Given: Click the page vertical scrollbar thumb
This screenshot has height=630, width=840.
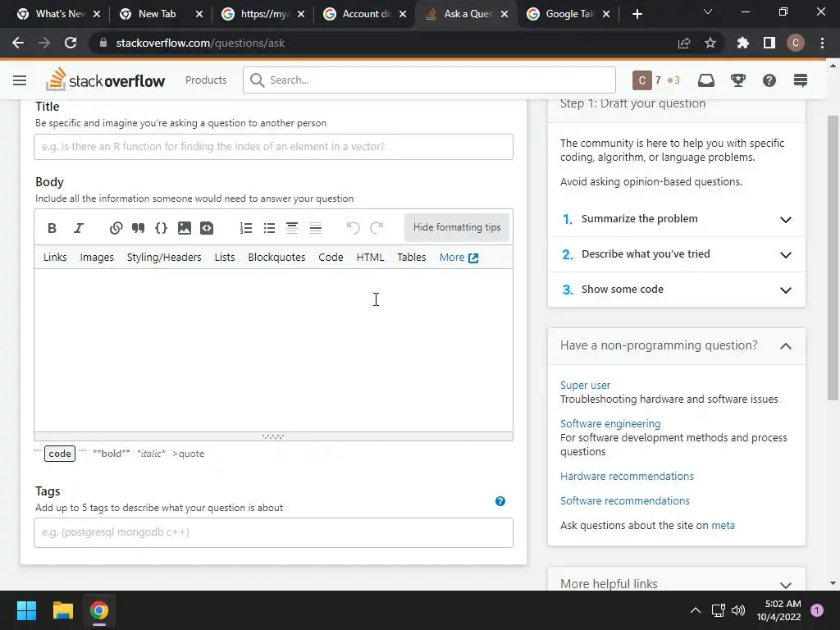Looking at the screenshot, I should pyautogui.click(x=833, y=258).
